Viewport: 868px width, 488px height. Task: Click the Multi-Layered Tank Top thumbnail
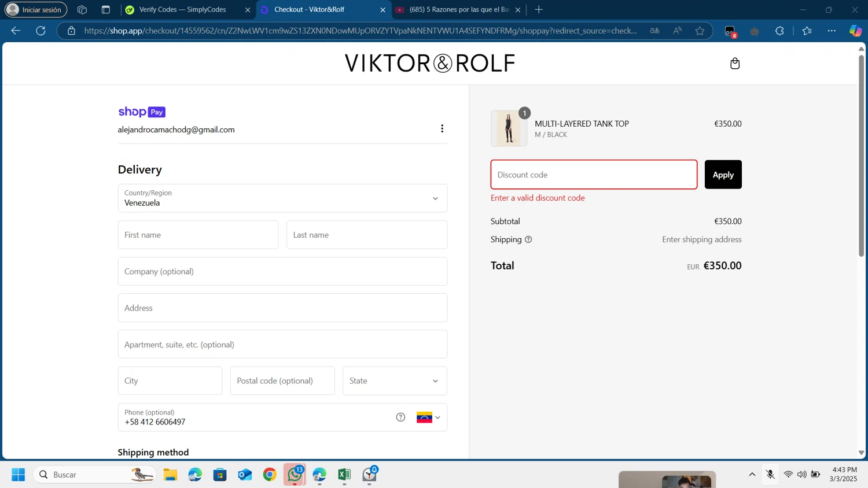click(x=509, y=128)
